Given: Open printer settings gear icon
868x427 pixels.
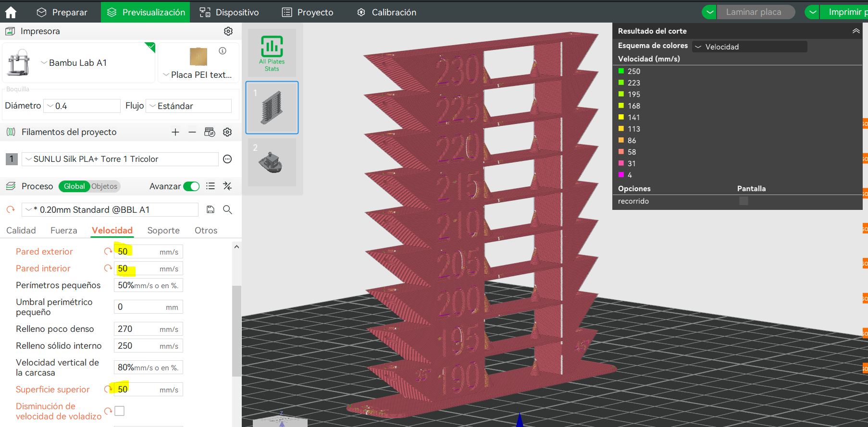Looking at the screenshot, I should coord(228,31).
